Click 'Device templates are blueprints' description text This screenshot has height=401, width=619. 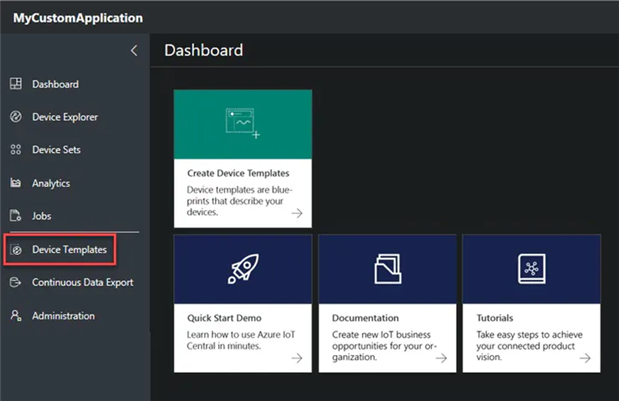(240, 201)
